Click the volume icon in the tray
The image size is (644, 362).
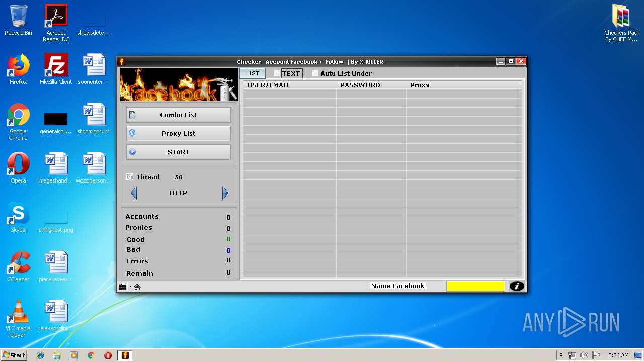pos(584,355)
